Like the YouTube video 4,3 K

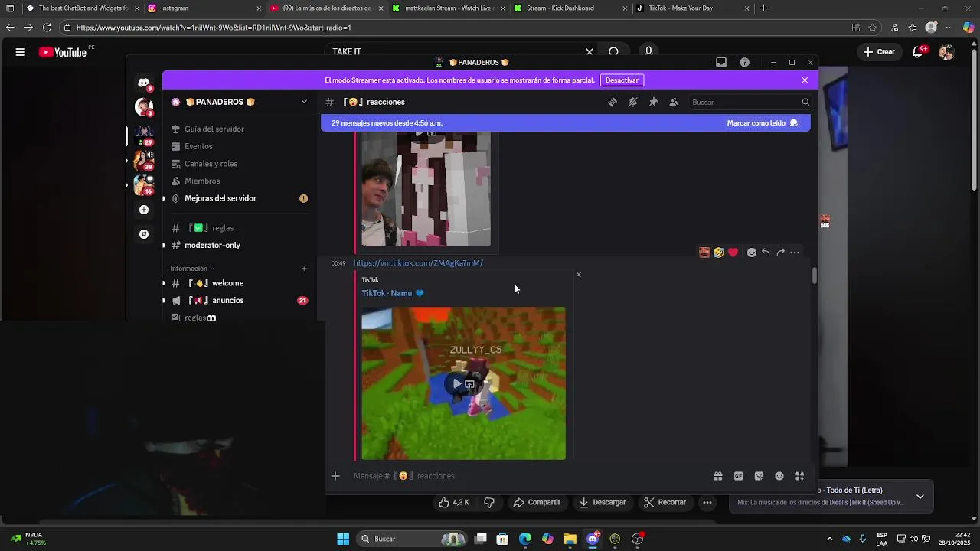click(453, 503)
